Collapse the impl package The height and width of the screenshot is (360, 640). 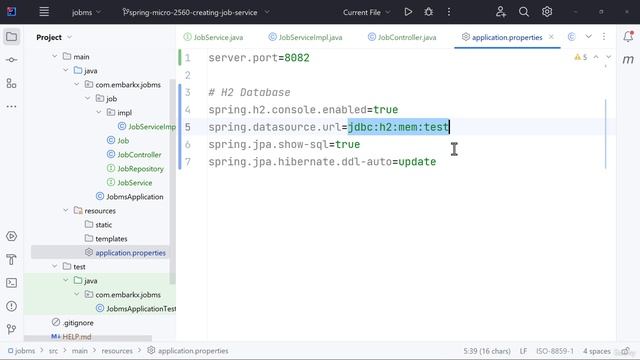tap(99, 112)
